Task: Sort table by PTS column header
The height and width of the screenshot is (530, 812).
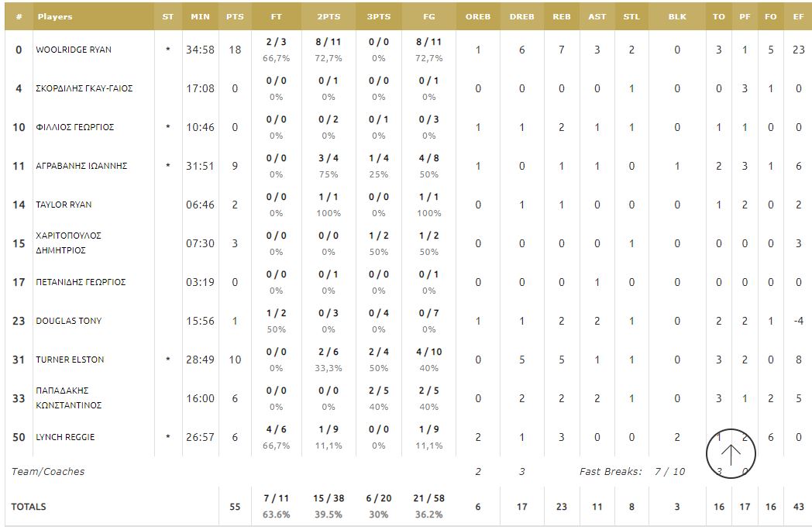Action: (235, 16)
